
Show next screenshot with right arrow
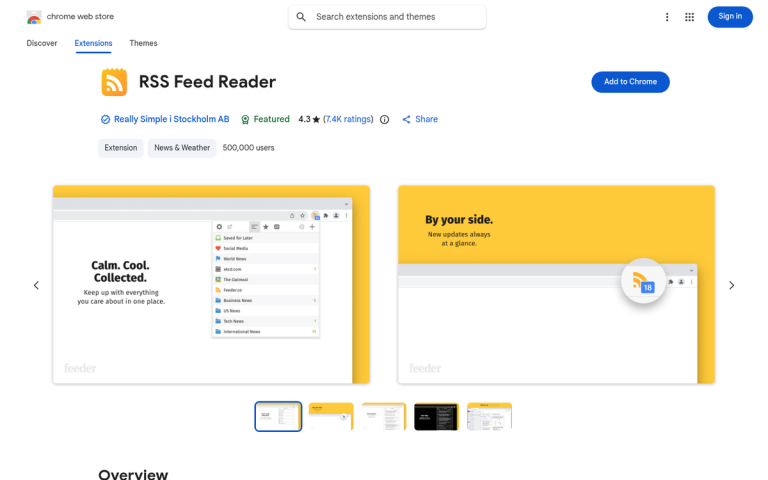(x=731, y=285)
